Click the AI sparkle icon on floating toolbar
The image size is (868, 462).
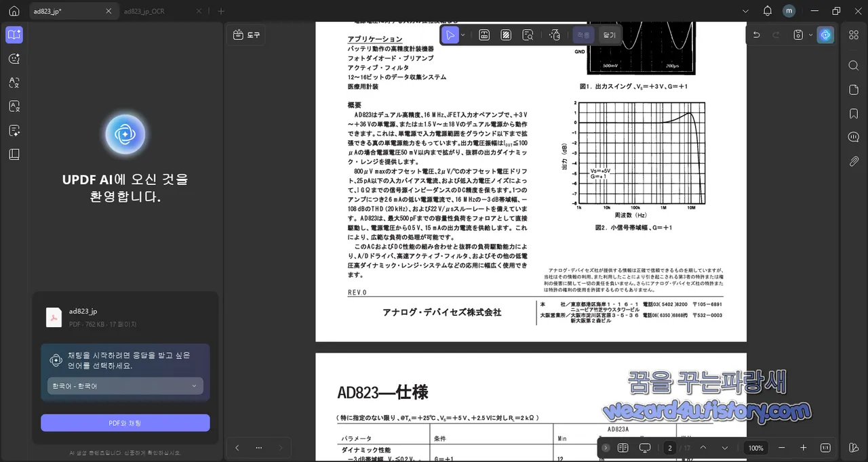pyautogui.click(x=554, y=35)
